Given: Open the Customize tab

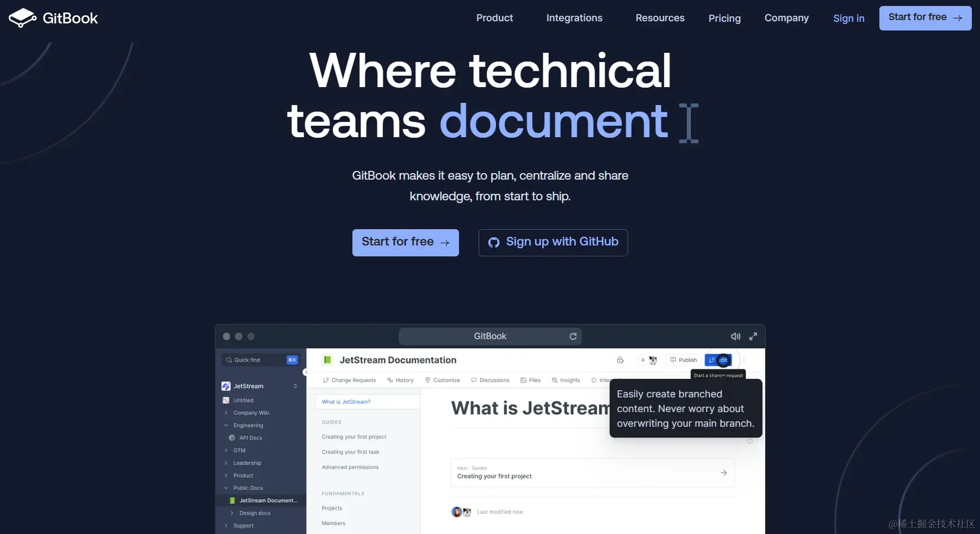Looking at the screenshot, I should tap(443, 380).
